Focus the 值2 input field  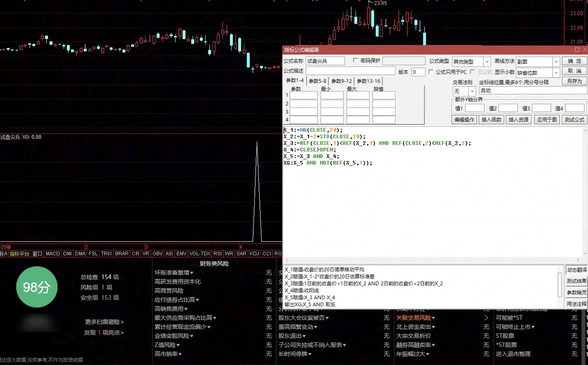click(508, 108)
